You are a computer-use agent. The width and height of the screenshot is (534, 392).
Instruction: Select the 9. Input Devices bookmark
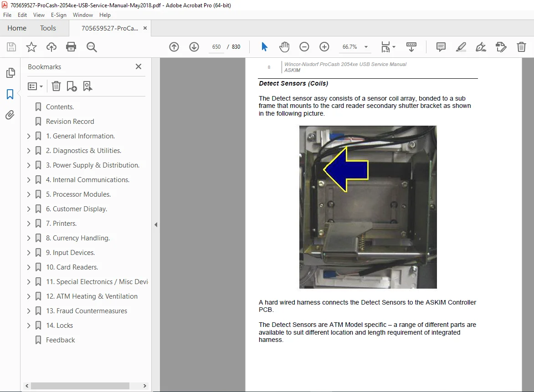pos(70,253)
